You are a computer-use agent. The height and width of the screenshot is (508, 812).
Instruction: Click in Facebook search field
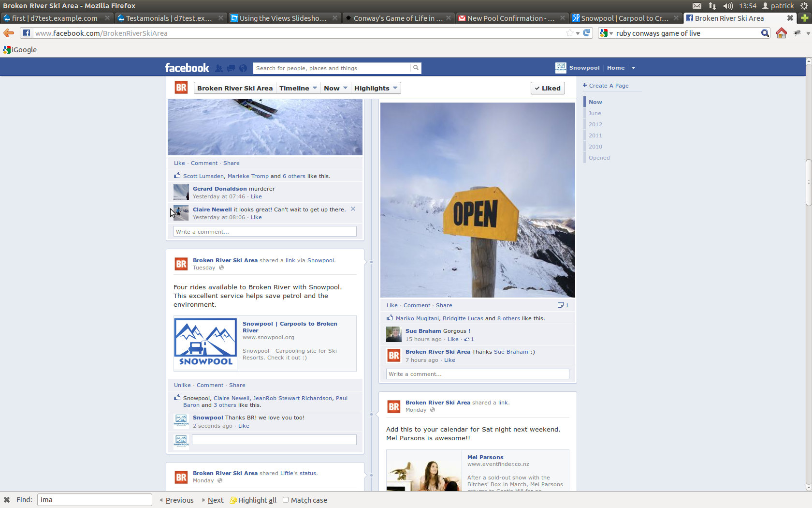[x=332, y=68]
